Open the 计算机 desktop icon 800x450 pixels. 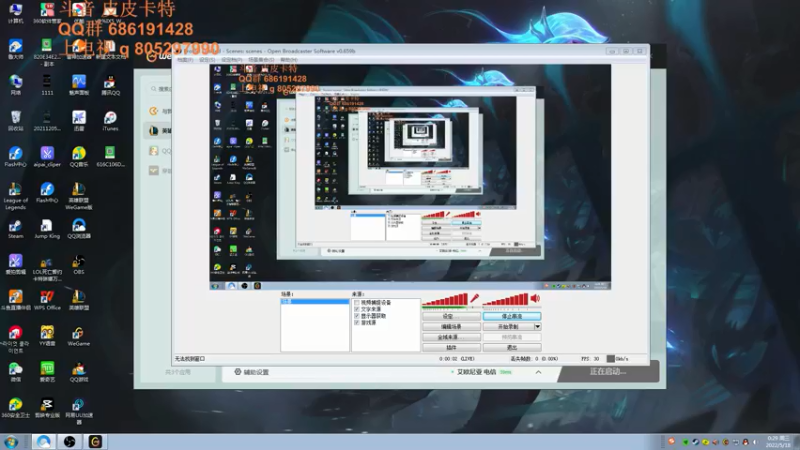15,13
